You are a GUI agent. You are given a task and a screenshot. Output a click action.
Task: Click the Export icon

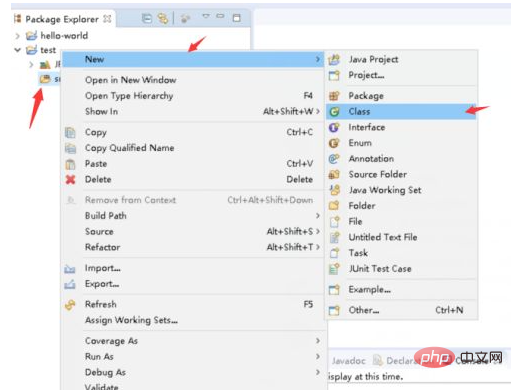click(70, 284)
